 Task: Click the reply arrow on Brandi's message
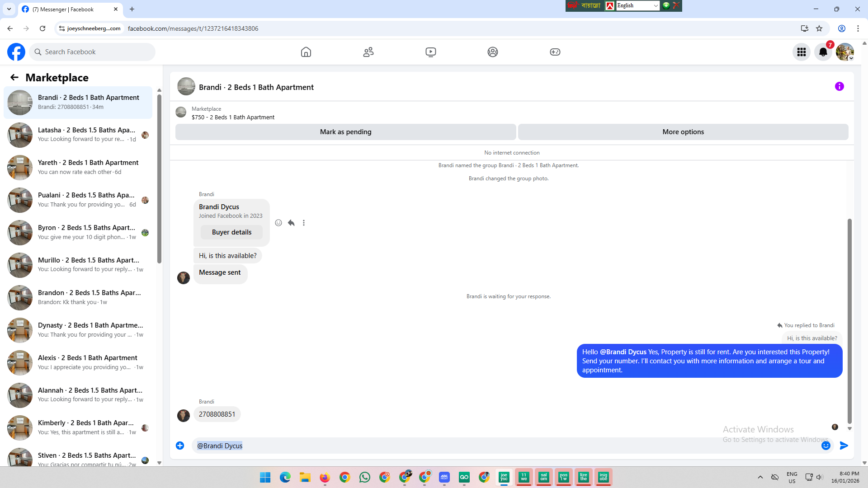point(291,223)
